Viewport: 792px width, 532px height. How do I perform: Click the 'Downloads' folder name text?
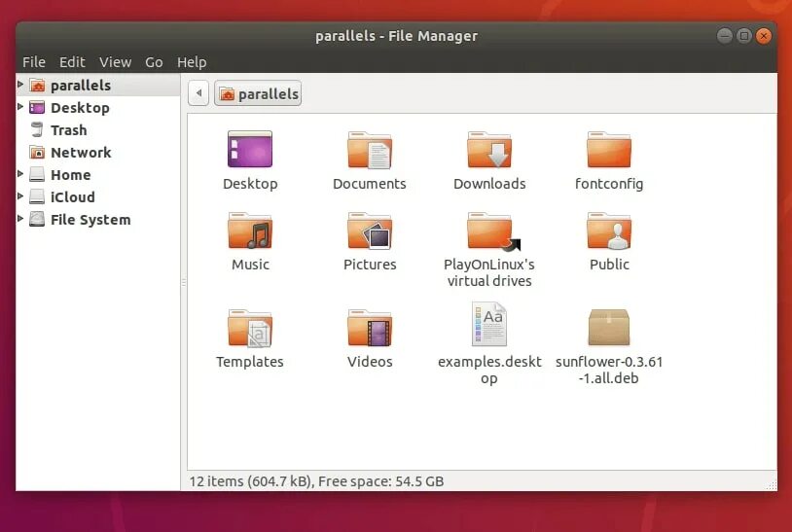pyautogui.click(x=489, y=184)
